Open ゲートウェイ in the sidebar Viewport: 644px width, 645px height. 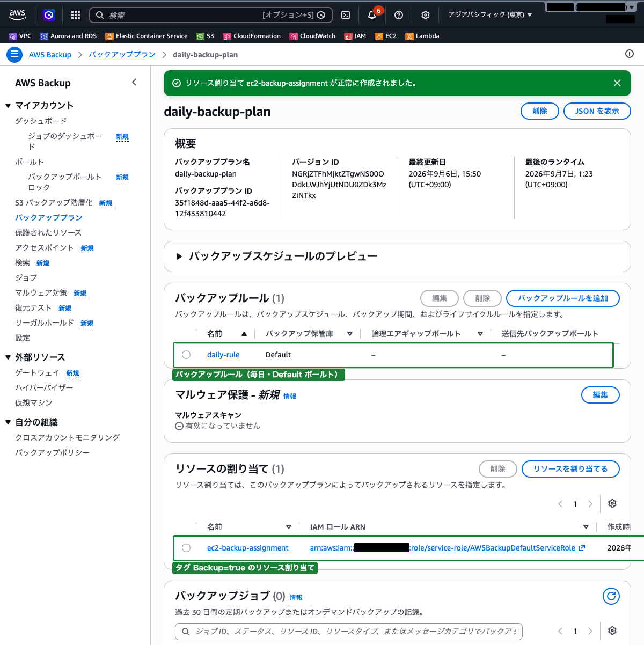[37, 372]
